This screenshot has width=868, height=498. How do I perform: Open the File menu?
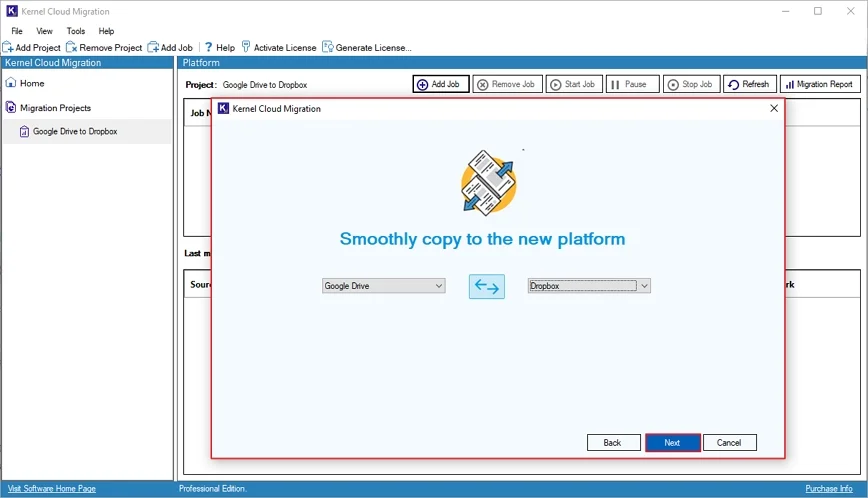click(x=17, y=31)
